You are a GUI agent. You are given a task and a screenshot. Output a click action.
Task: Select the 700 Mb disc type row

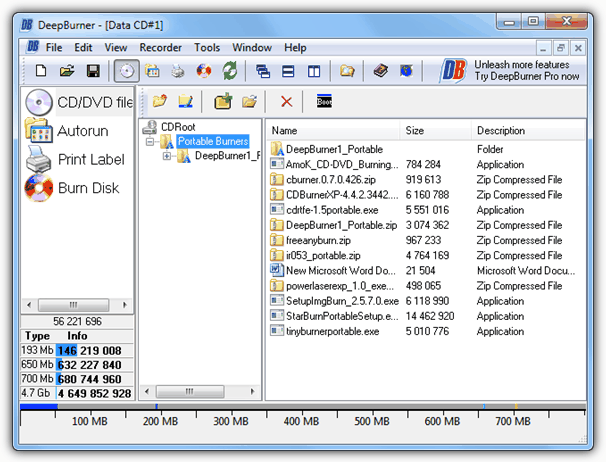tap(75, 379)
